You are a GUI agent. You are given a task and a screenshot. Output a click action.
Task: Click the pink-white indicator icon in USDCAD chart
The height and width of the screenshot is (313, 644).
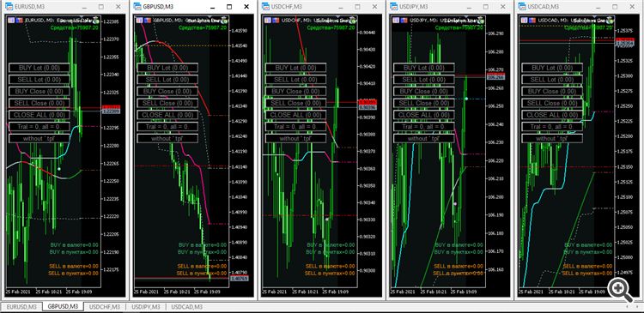pyautogui.click(x=524, y=20)
